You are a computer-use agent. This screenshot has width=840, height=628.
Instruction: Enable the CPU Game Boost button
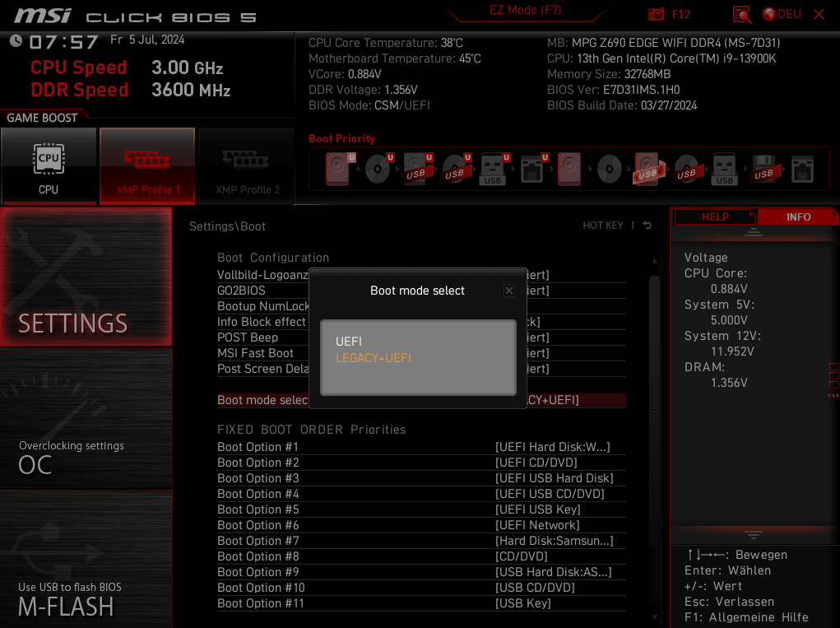pos(49,165)
